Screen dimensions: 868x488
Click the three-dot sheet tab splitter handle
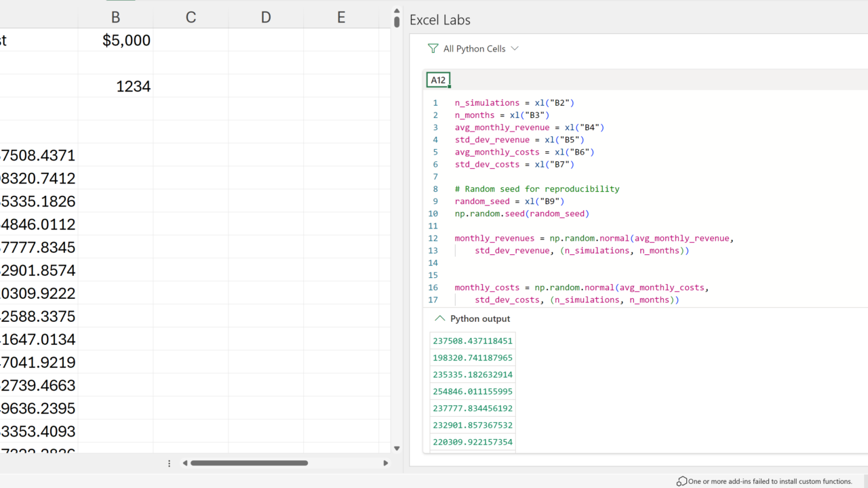(170, 464)
